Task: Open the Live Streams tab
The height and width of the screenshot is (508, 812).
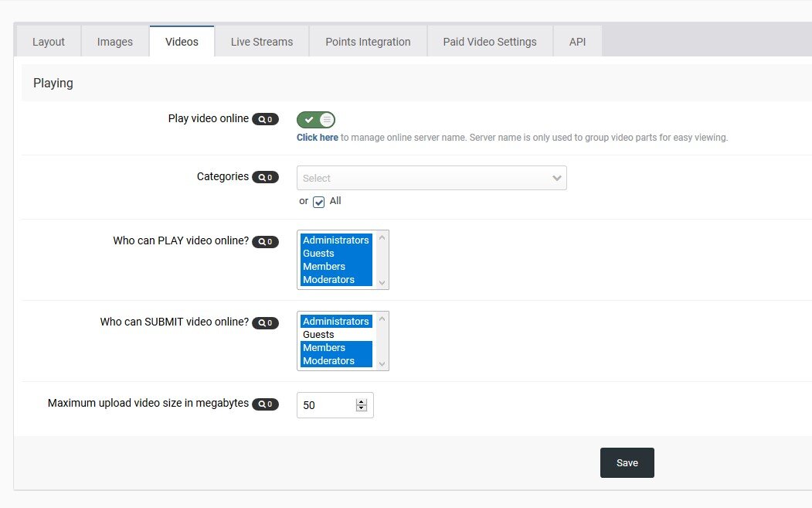Action: (x=262, y=42)
